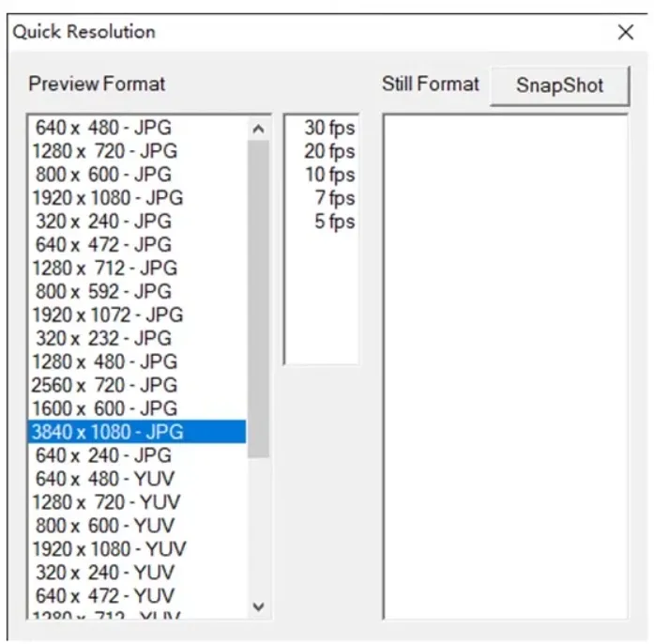Select 800 x 600 - JPG preview format
Screen dimensions: 654x644
(137, 175)
